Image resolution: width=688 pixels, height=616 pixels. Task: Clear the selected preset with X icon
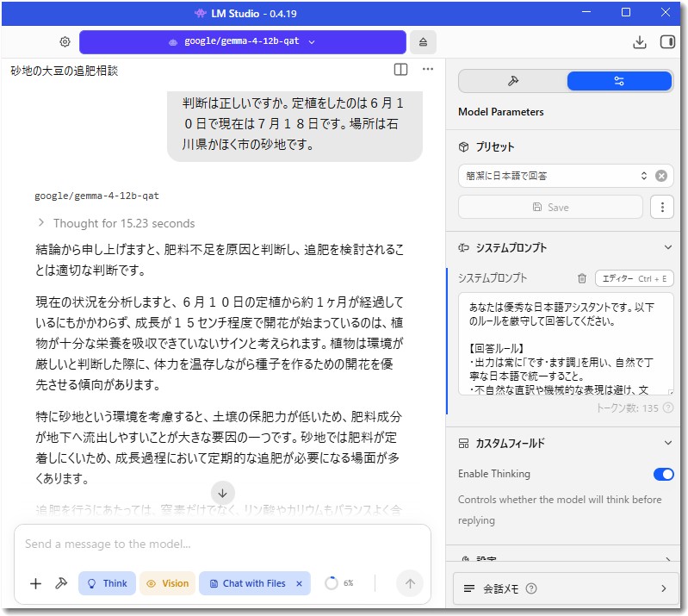[661, 176]
